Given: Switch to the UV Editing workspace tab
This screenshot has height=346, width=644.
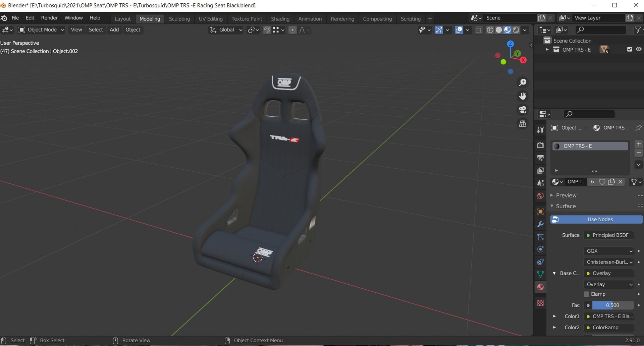Looking at the screenshot, I should (211, 19).
